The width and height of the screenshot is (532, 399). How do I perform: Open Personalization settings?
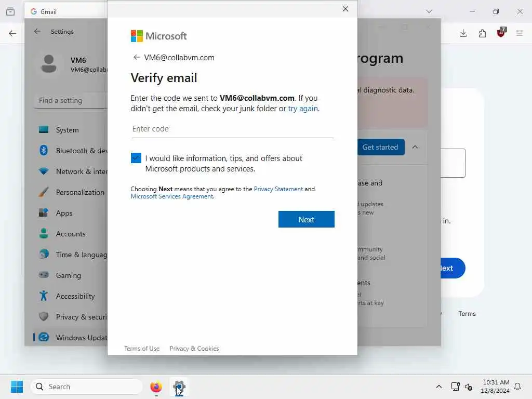click(x=71, y=192)
